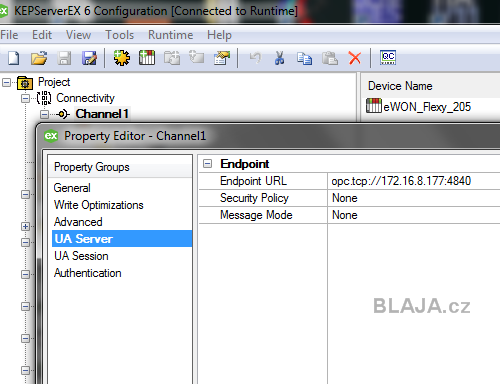Click the red Delete X icon
The width and height of the screenshot is (500, 384).
click(355, 58)
